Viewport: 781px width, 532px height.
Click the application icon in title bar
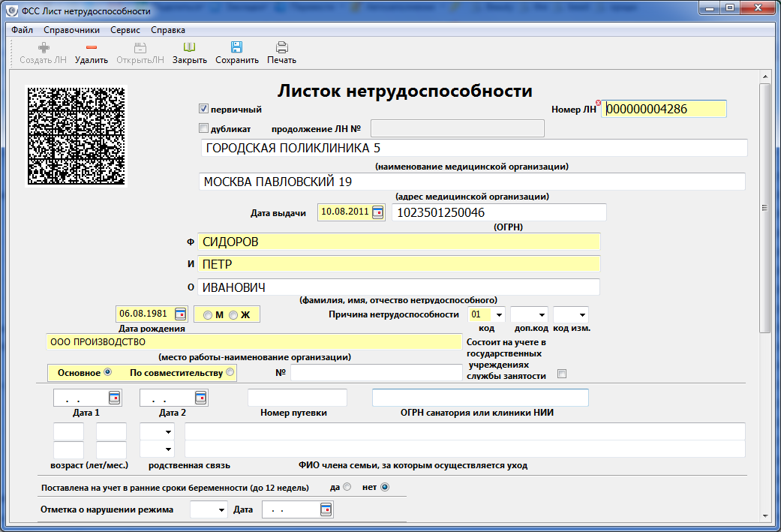coord(11,10)
